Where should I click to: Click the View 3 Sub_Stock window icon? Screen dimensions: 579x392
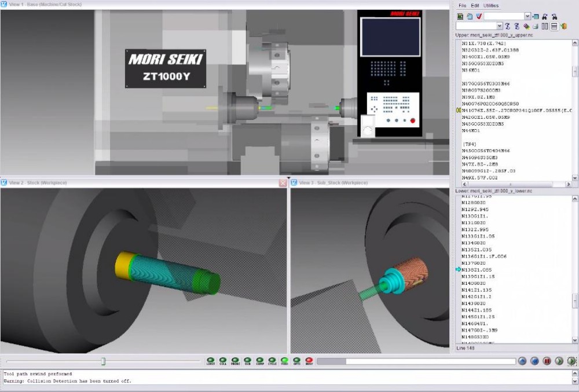[x=294, y=182]
